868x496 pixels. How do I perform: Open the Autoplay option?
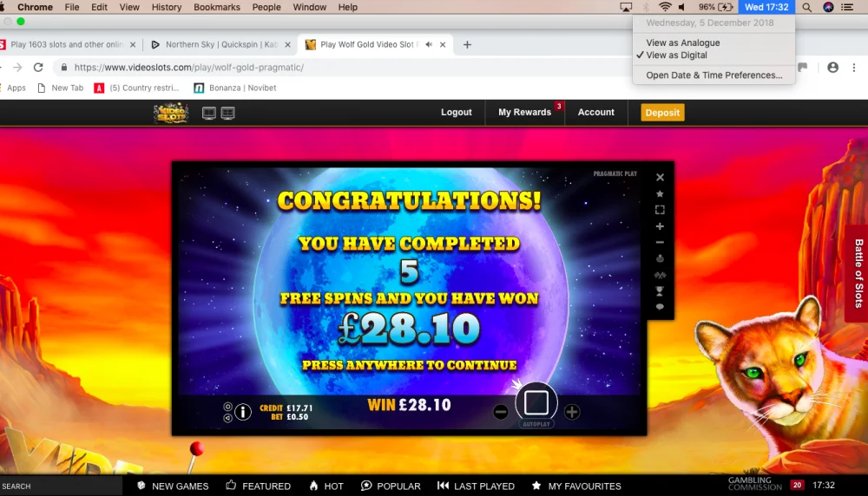pyautogui.click(x=536, y=424)
